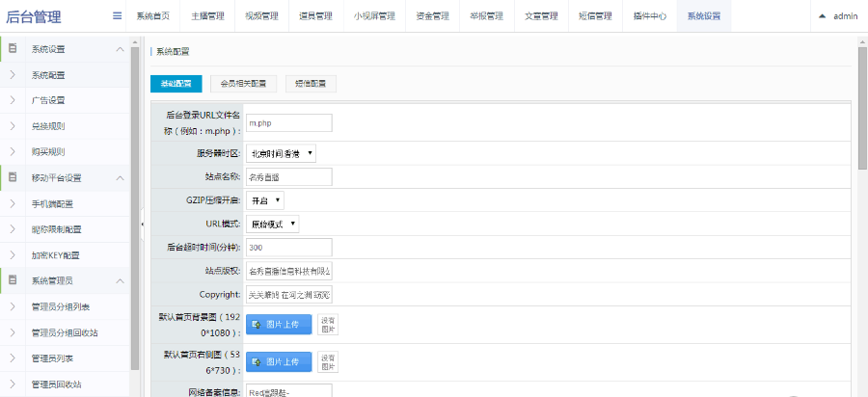This screenshot has width=868, height=397.
Task: Open 广告设置 in the sidebar
Action: point(48,100)
